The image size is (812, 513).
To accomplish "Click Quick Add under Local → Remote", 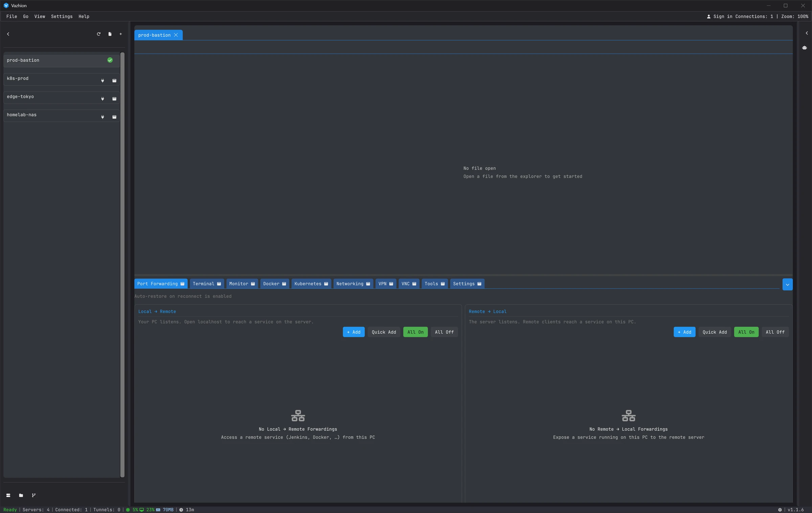I will pyautogui.click(x=384, y=332).
